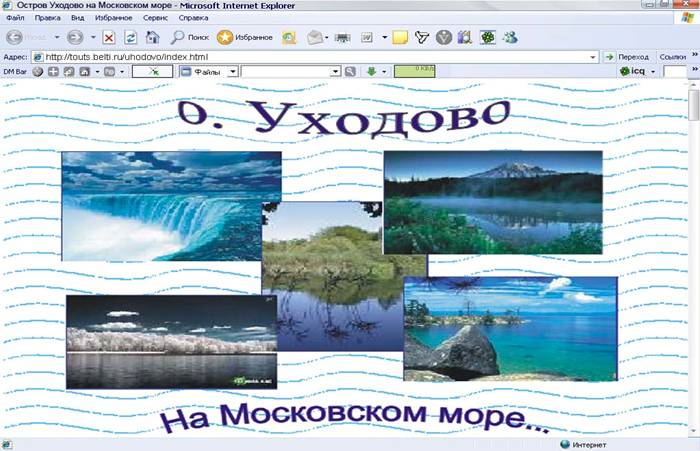Open the Файлы dropdown
The height and width of the screenshot is (451, 700).
[x=232, y=71]
